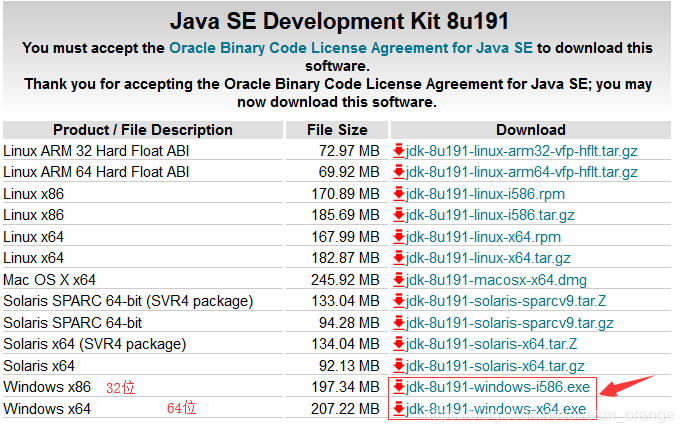The width and height of the screenshot is (684, 433).
Task: Click the Download column header
Action: coord(531,130)
